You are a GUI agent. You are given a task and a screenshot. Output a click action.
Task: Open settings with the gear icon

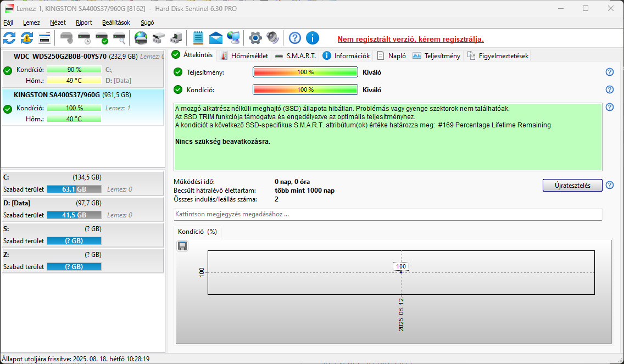tap(255, 38)
